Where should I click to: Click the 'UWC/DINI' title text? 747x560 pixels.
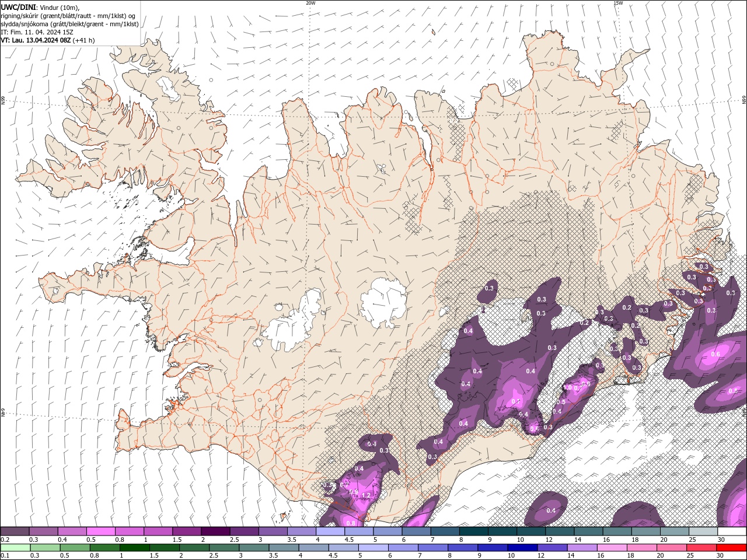[18, 7]
